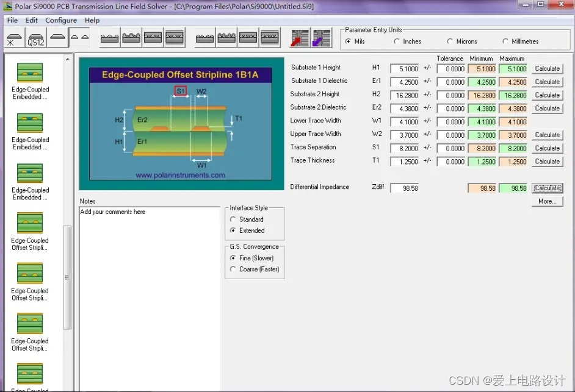575x392 pixels.
Task: Click the Er1 dielectric value field
Action: point(405,82)
